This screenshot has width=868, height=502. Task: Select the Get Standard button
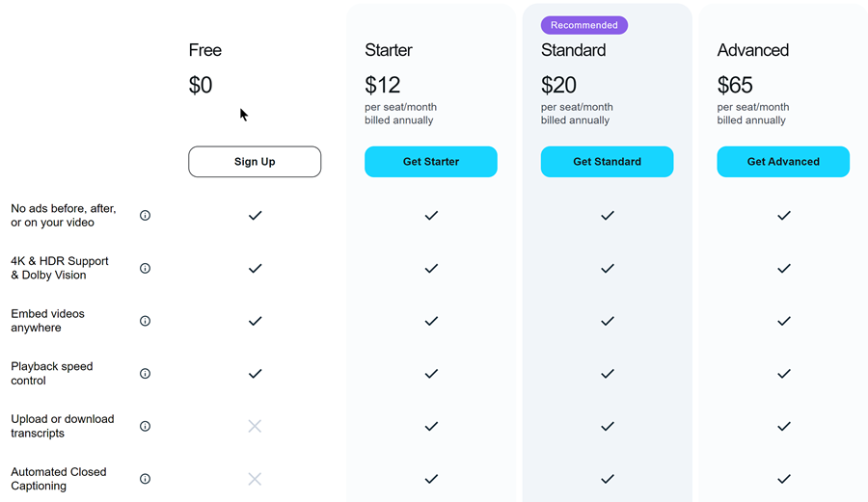tap(608, 162)
